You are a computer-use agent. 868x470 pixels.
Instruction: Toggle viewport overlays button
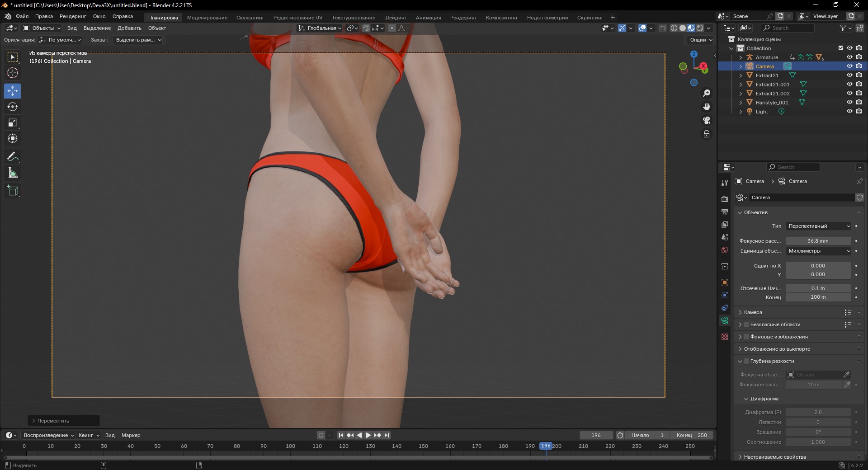[x=642, y=28]
